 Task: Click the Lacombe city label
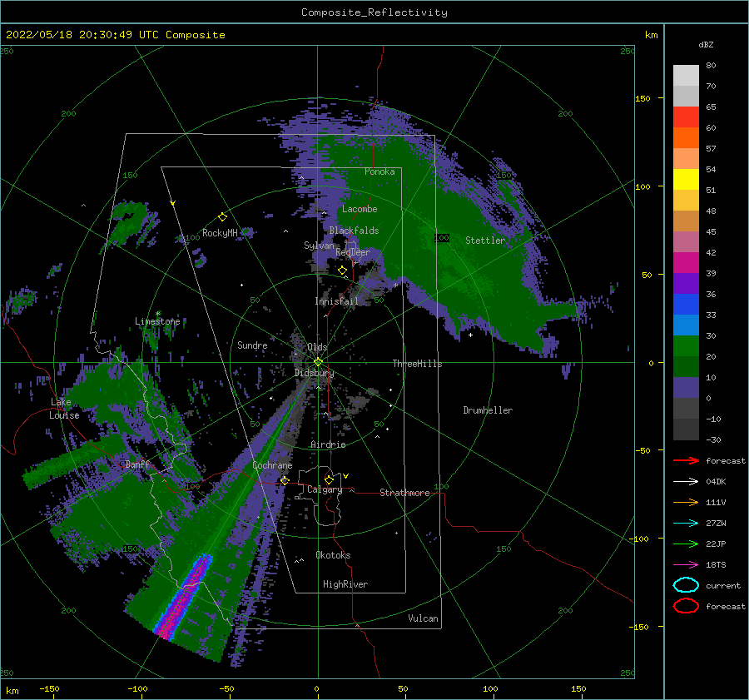(x=360, y=209)
